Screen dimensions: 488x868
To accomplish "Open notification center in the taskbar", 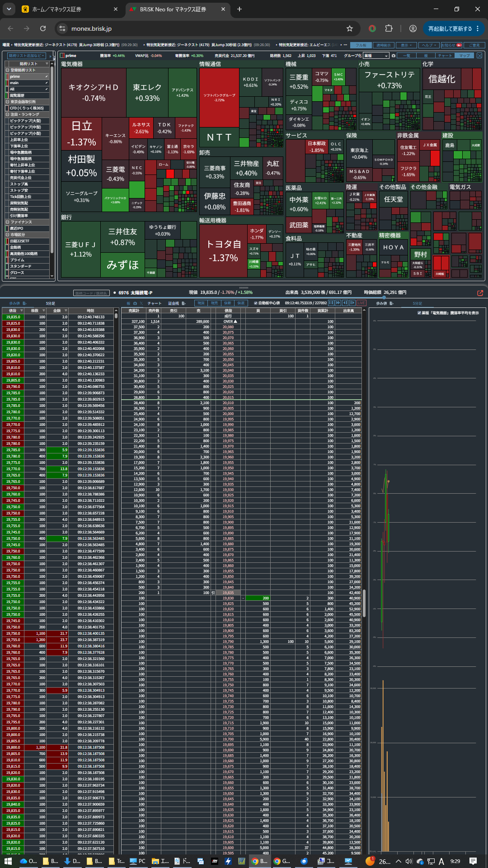I will click(473, 861).
